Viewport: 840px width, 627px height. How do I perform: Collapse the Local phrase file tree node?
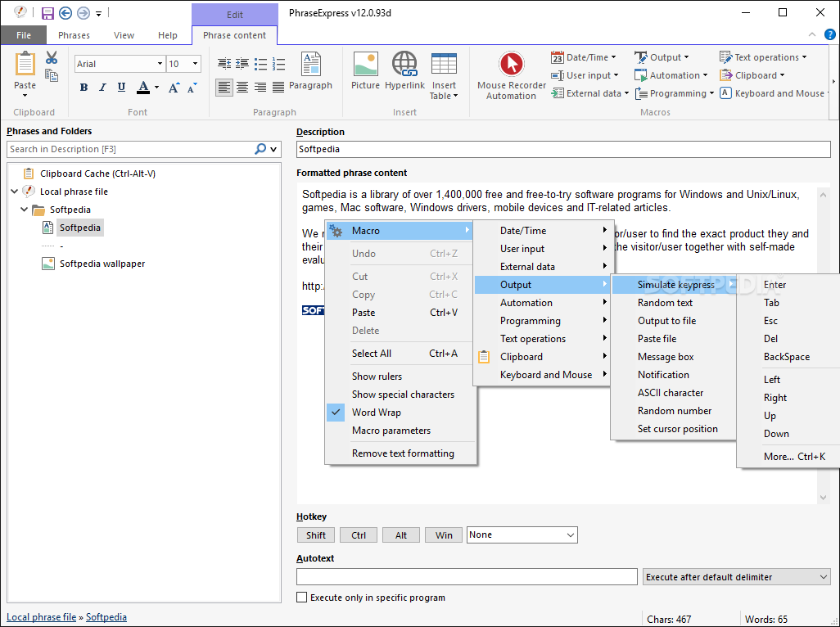tap(15, 192)
